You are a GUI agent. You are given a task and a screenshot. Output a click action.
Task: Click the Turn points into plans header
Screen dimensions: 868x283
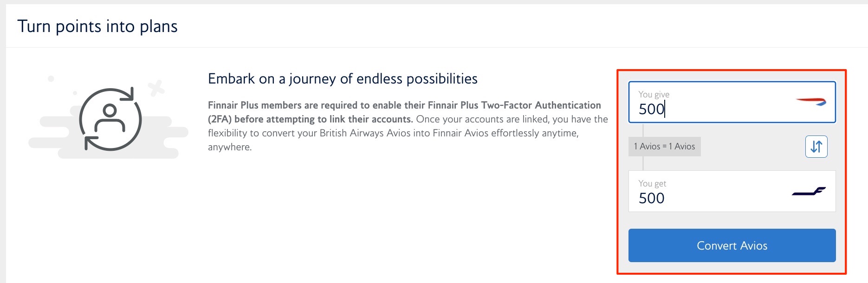[x=98, y=26]
